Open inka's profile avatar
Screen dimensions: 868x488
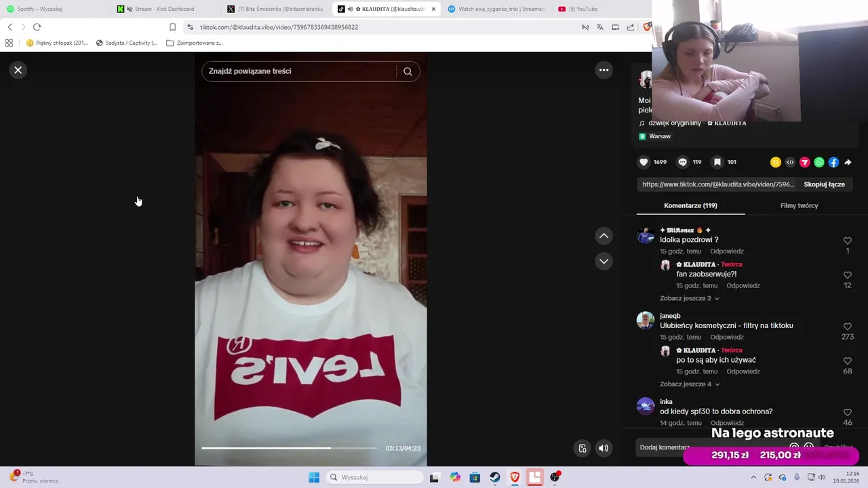click(646, 406)
